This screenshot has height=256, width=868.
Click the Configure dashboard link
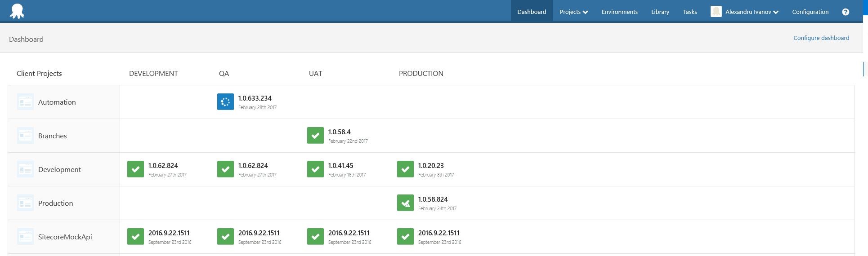coord(821,38)
